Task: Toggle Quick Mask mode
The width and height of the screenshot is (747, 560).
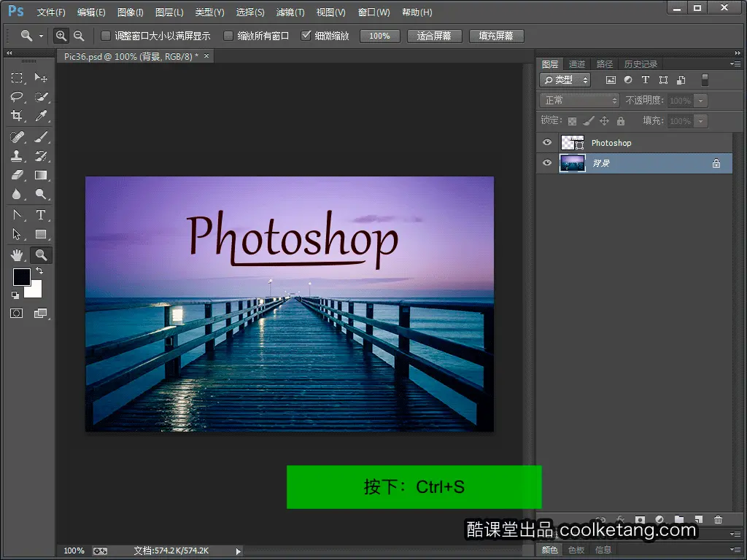Action: point(17,314)
